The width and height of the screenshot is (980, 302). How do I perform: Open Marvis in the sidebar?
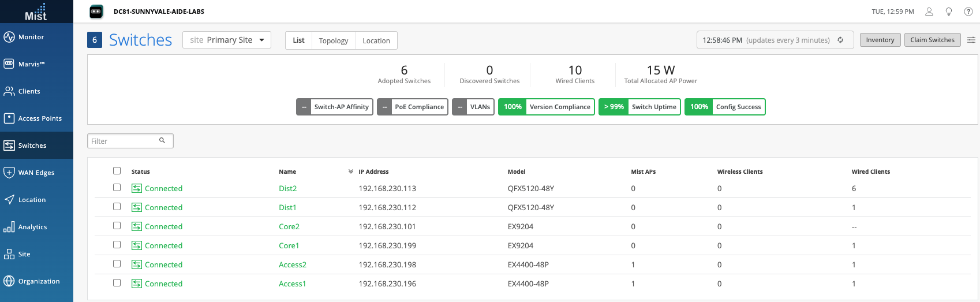31,64
